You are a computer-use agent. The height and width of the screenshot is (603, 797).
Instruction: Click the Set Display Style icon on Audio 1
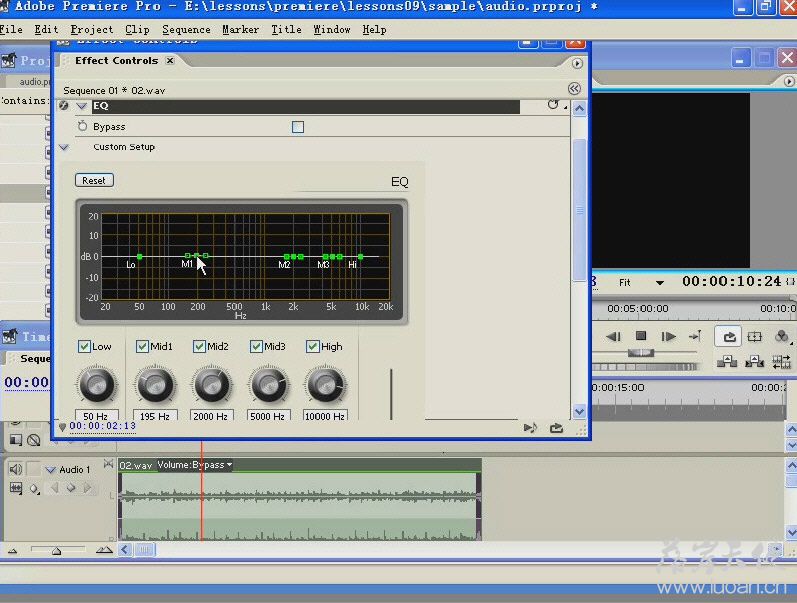tap(16, 489)
